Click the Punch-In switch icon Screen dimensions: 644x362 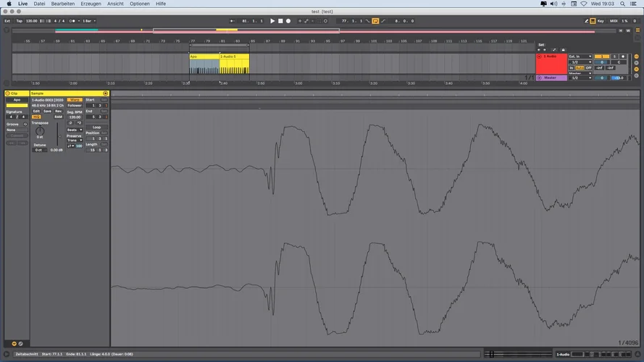coord(367,21)
